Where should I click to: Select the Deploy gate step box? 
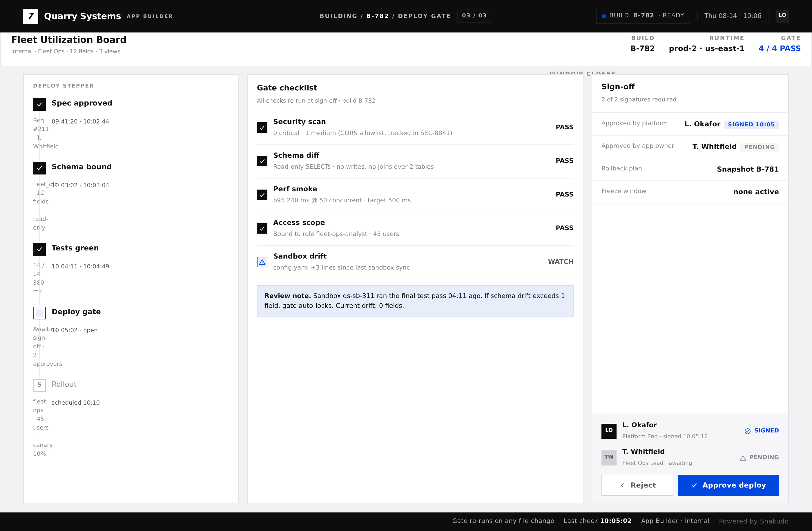(39, 313)
